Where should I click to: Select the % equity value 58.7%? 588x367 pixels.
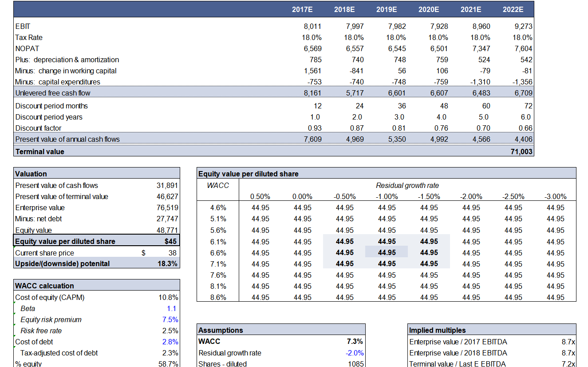point(169,364)
